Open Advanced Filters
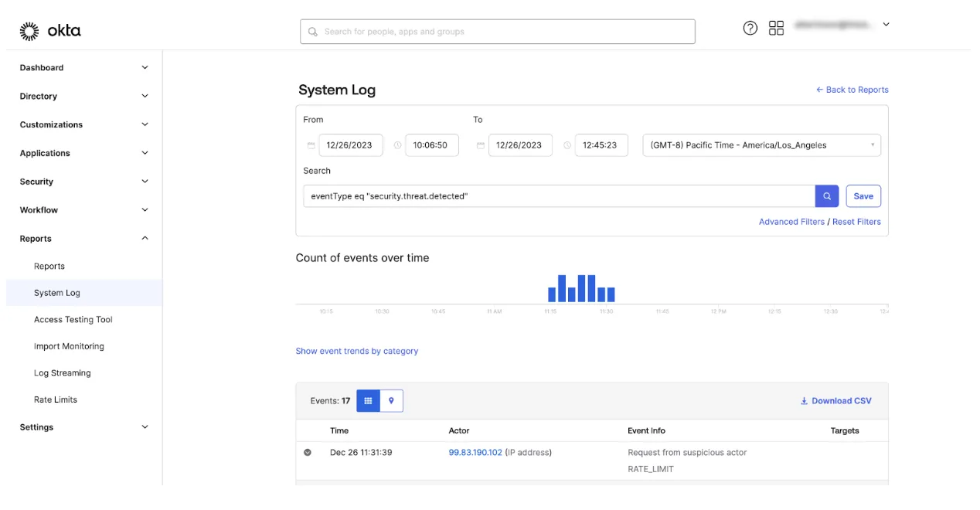Viewport: 980px width, 510px height. point(791,221)
